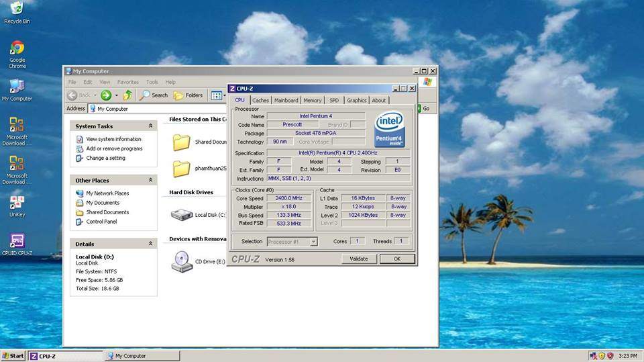Open the Control Panel link
644x362 pixels.
click(101, 222)
